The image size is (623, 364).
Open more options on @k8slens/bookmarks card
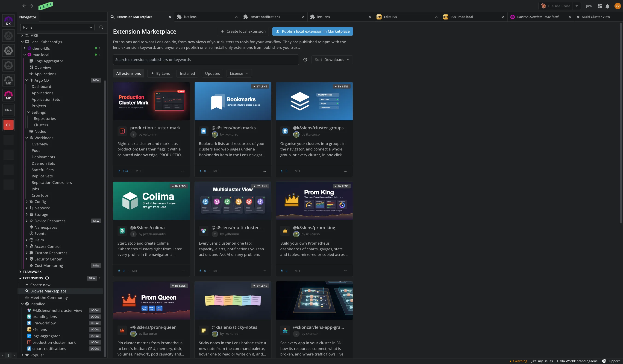264,171
